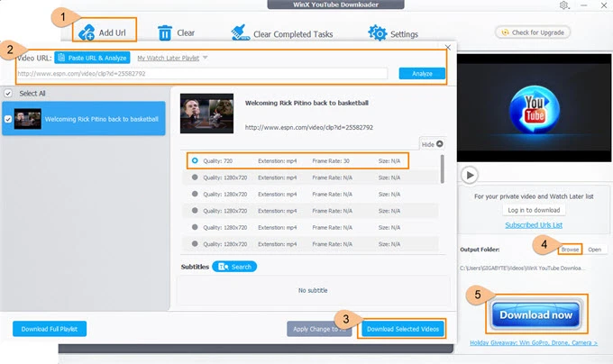Click the Video URL input field

(202, 73)
